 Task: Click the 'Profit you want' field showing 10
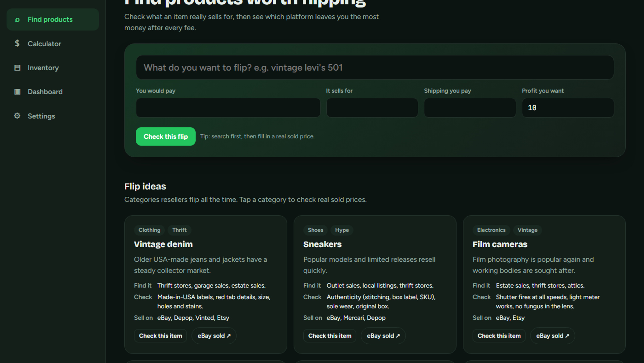point(568,108)
